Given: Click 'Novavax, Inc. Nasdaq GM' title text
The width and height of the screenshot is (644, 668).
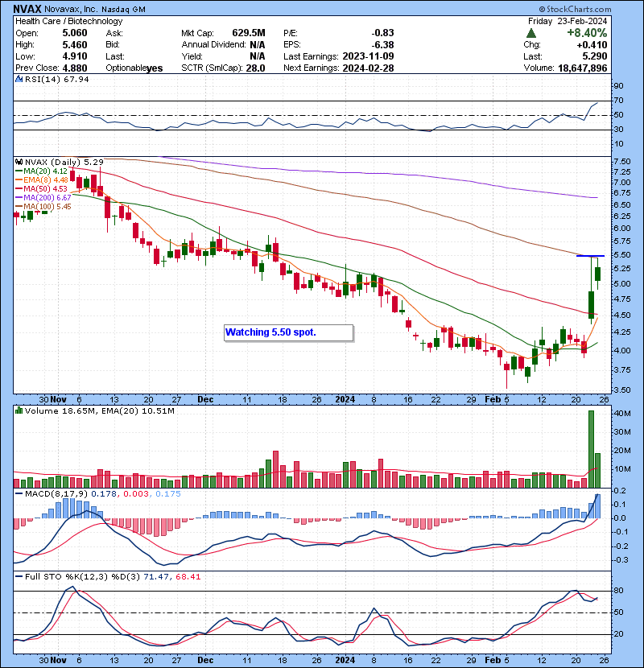Looking at the screenshot, I should click(95, 9).
